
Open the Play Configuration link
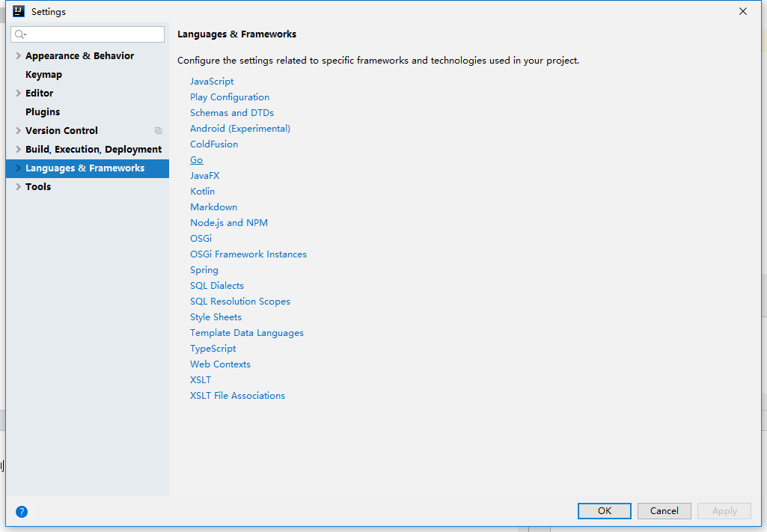[x=230, y=97]
